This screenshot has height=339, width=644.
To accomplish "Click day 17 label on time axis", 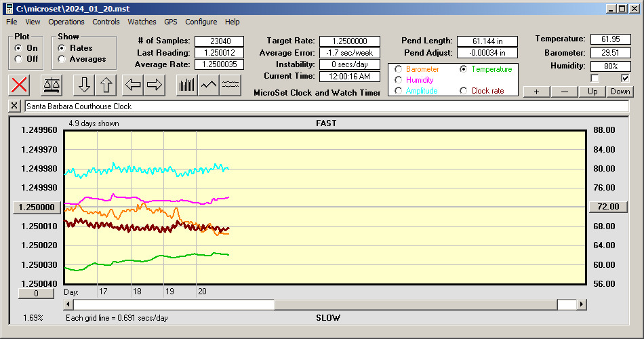I will coord(102,292).
